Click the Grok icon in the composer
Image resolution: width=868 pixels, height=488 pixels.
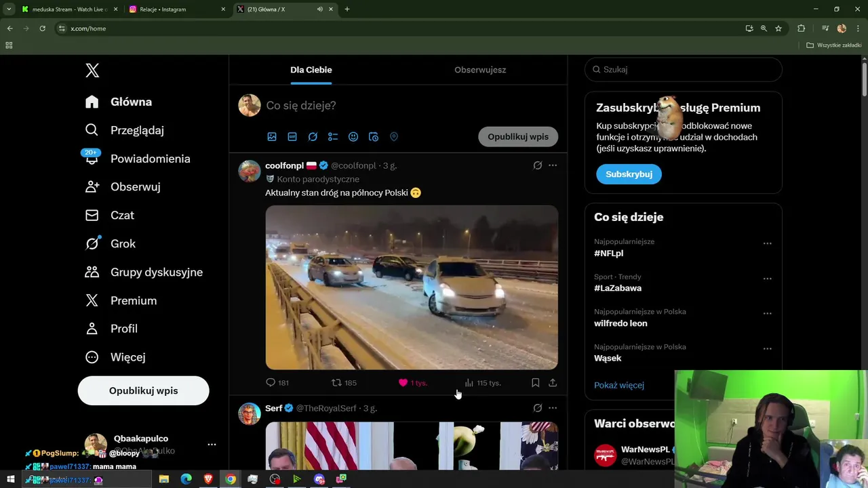(313, 137)
